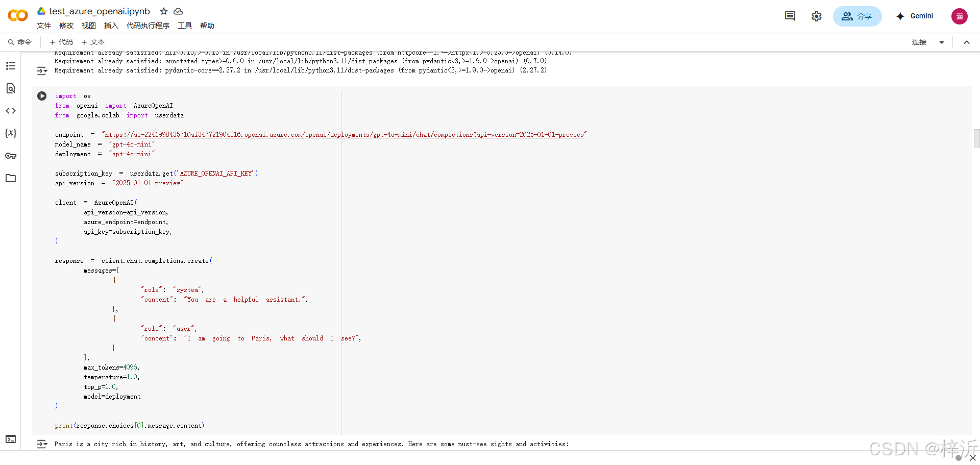Viewport: 980px width, 465px height.
Task: Click the model=deployment line
Action: point(112,397)
